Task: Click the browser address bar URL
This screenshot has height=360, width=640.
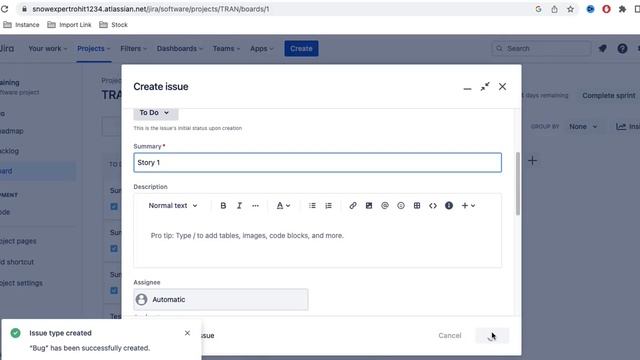Action: pyautogui.click(x=151, y=9)
